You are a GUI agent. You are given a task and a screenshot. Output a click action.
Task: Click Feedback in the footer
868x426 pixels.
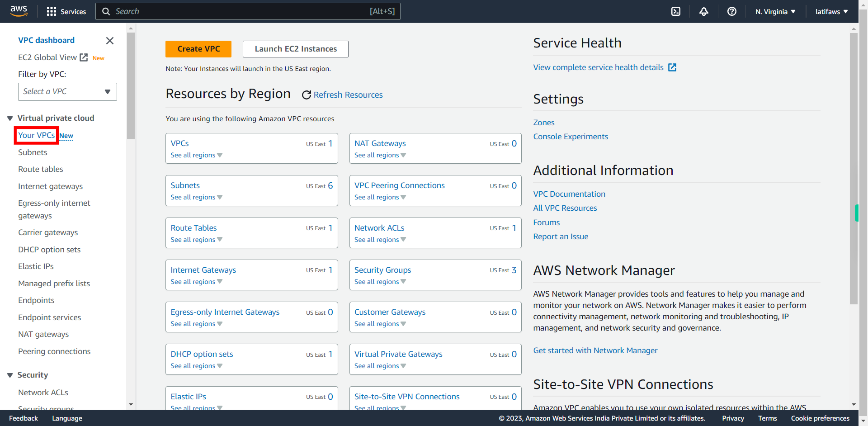24,418
